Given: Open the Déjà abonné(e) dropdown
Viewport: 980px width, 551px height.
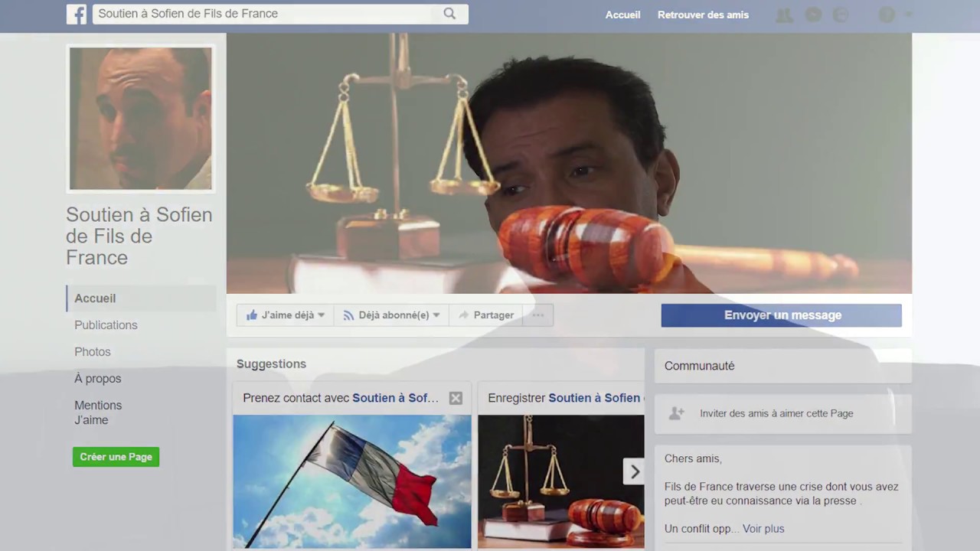Looking at the screenshot, I should coord(391,315).
